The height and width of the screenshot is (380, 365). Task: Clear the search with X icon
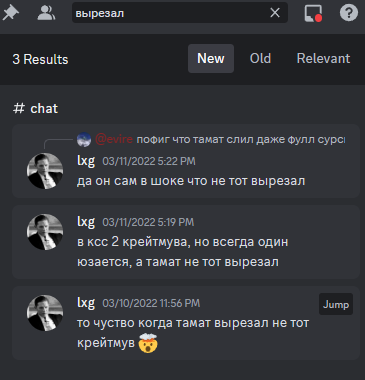[275, 13]
